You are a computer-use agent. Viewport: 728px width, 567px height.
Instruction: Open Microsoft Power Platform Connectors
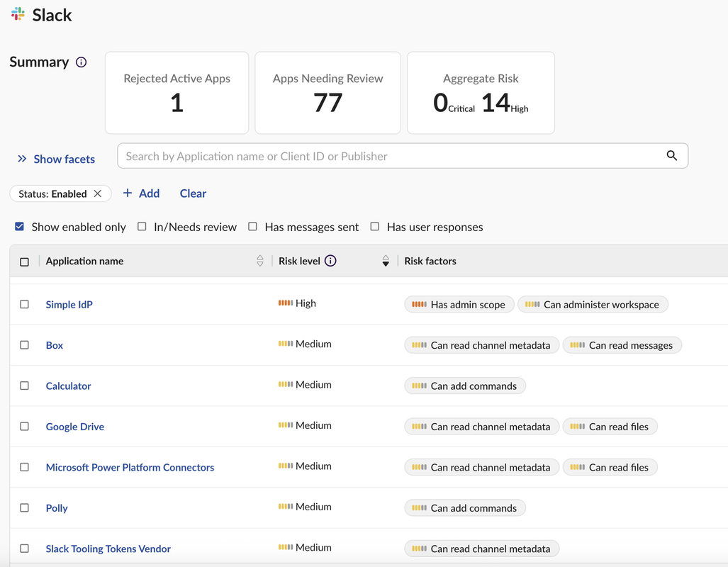click(130, 468)
